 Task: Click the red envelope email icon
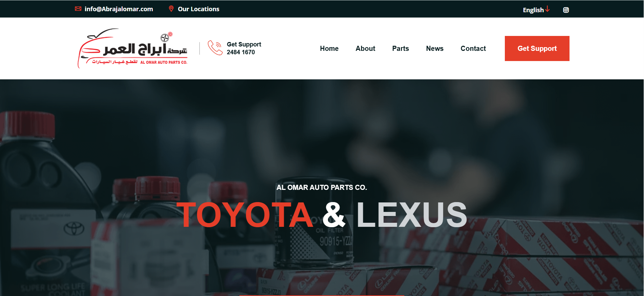click(x=78, y=9)
